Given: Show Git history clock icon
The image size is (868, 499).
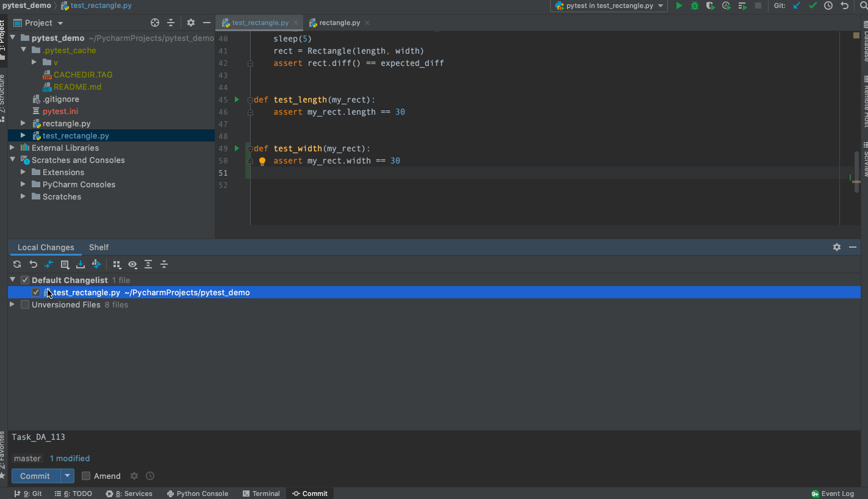Looking at the screenshot, I should (x=828, y=5).
